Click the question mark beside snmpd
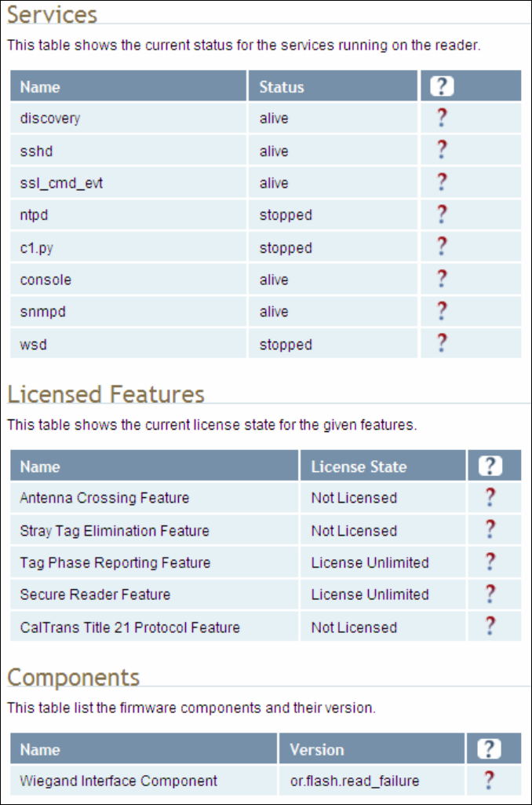 point(441,311)
